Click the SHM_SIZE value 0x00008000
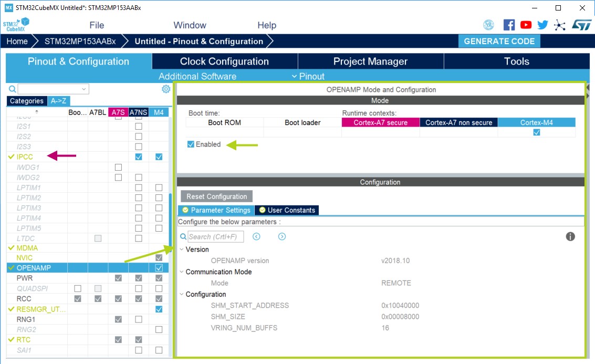 pos(400,317)
